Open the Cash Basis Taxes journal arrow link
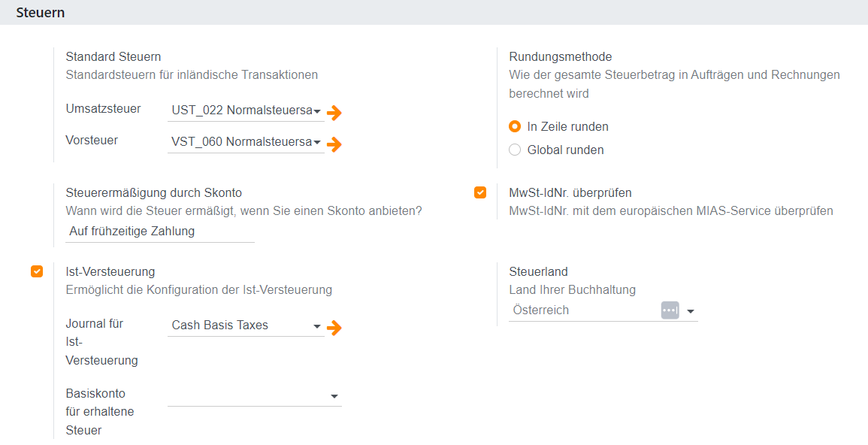This screenshot has width=868, height=445. tap(334, 328)
